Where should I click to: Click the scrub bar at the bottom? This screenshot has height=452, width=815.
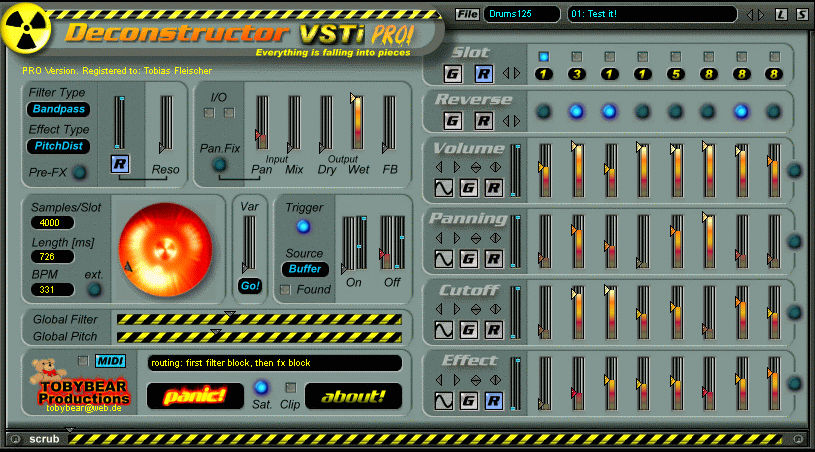[x=425, y=440]
